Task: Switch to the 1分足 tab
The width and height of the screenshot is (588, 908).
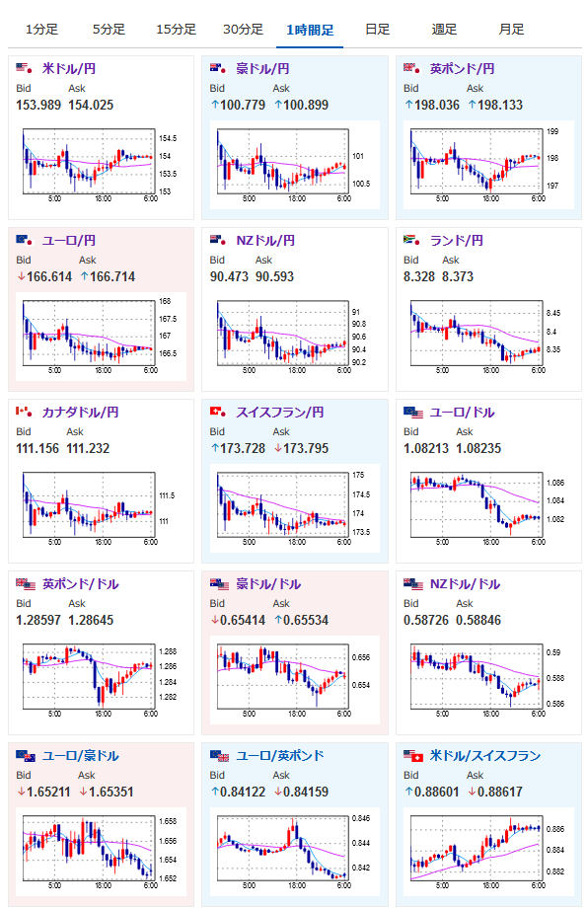Action: pos(42,30)
